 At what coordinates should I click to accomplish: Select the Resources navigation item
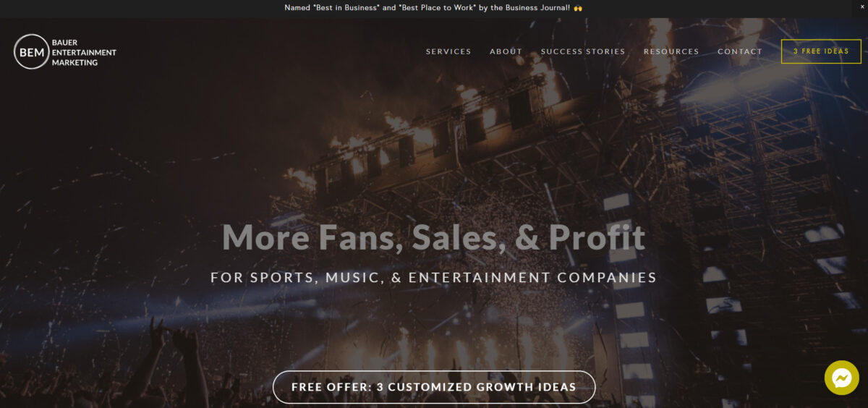(x=671, y=51)
